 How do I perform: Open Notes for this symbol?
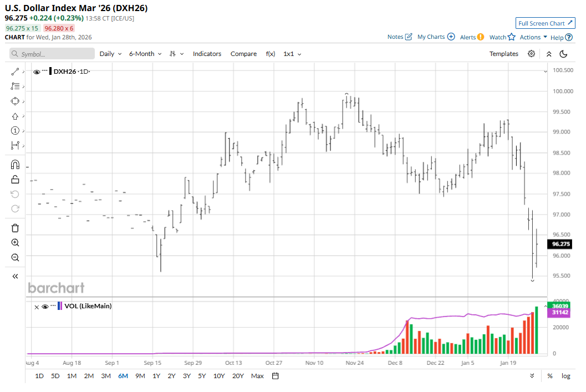pos(400,37)
